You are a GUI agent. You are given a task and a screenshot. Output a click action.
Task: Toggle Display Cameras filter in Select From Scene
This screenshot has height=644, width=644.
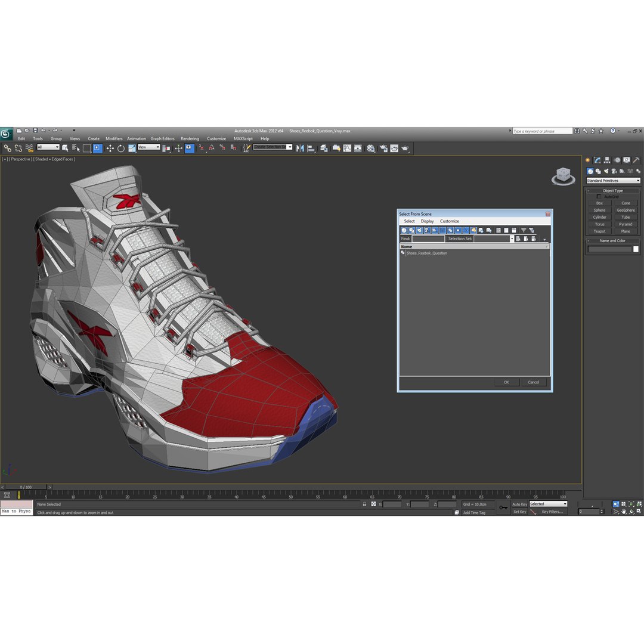pyautogui.click(x=427, y=230)
